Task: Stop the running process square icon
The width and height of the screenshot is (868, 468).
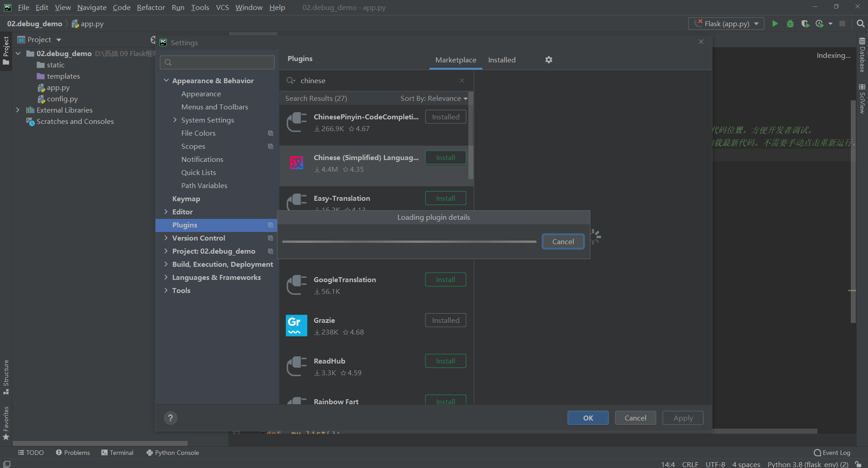Action: [x=842, y=24]
